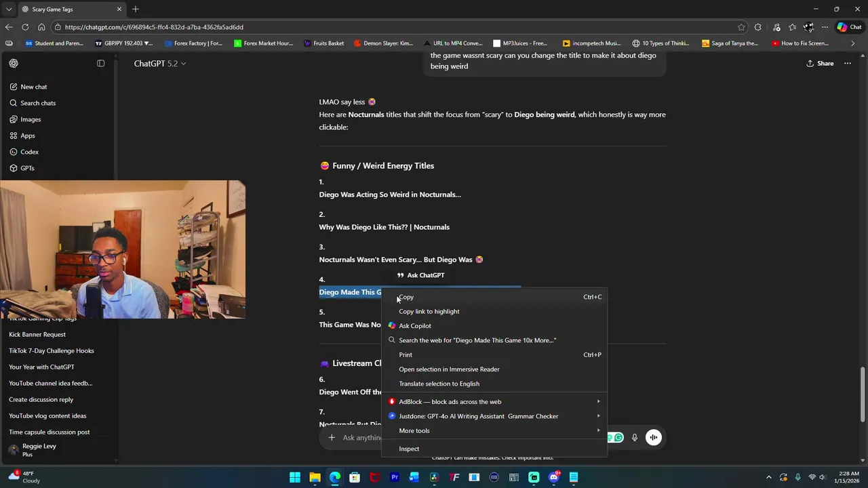This screenshot has width=868, height=488.
Task: Open Discord from taskbar
Action: tap(554, 477)
